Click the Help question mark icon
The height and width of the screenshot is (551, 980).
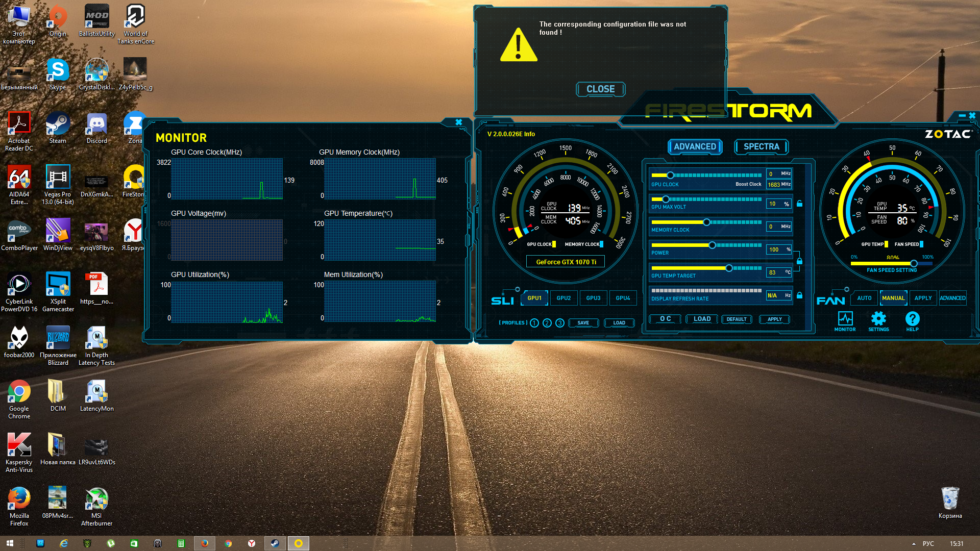tap(912, 319)
